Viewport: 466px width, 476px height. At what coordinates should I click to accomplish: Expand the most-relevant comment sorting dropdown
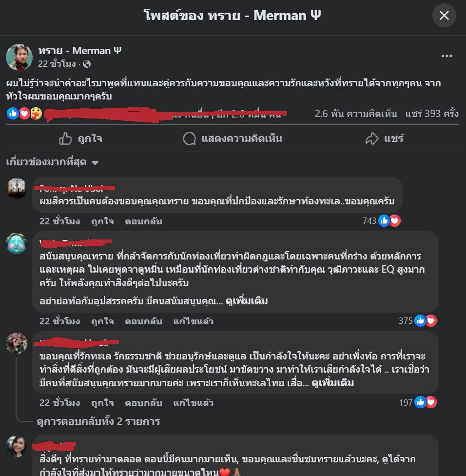click(53, 162)
